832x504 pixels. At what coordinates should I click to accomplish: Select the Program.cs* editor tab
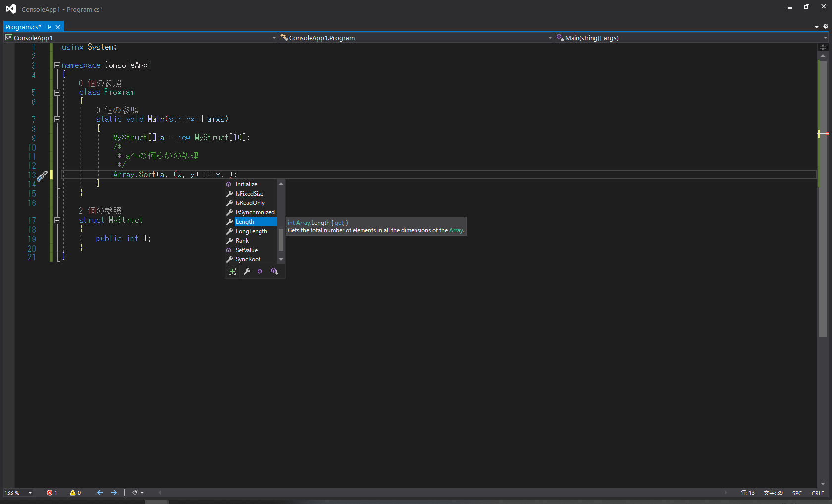click(x=23, y=27)
